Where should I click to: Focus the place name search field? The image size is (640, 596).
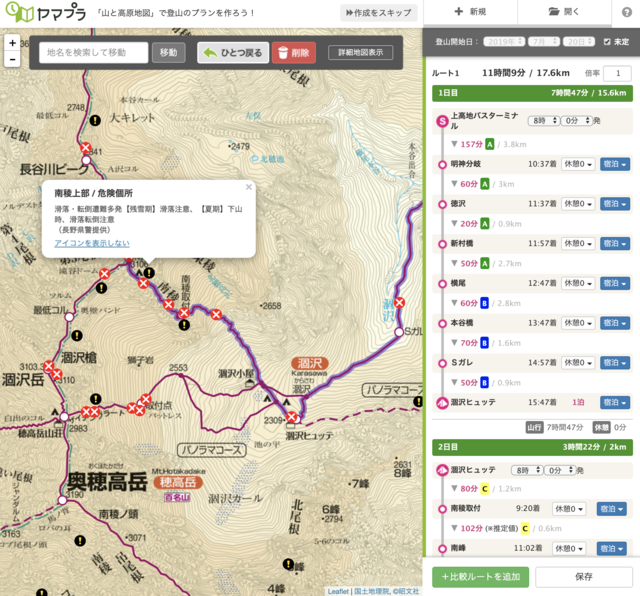(94, 53)
